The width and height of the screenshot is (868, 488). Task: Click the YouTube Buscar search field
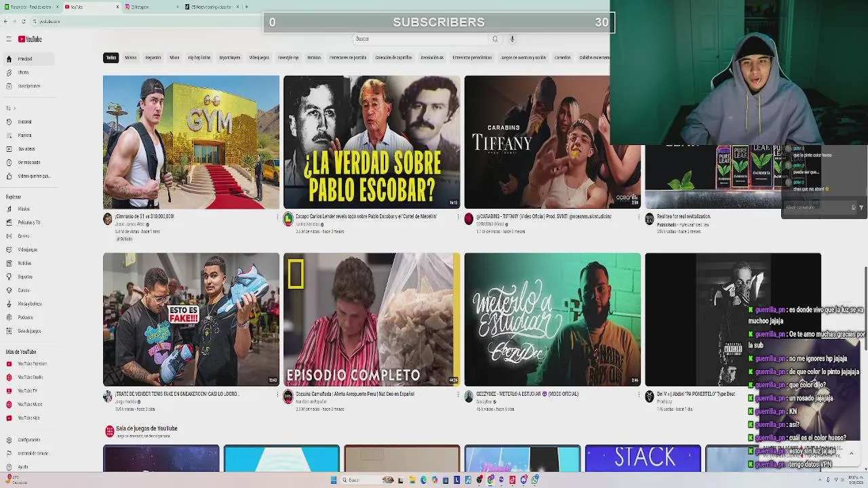(420, 39)
